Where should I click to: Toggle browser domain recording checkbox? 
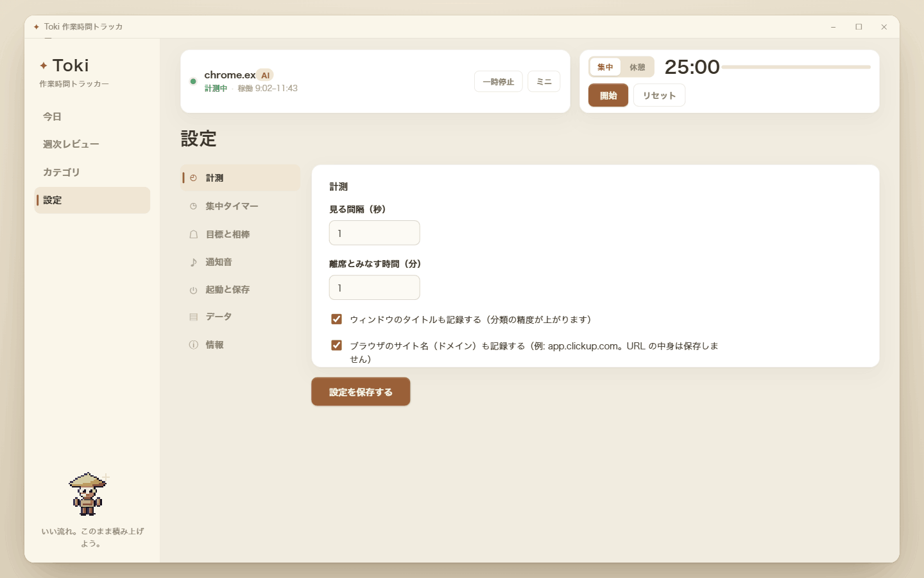coord(336,346)
